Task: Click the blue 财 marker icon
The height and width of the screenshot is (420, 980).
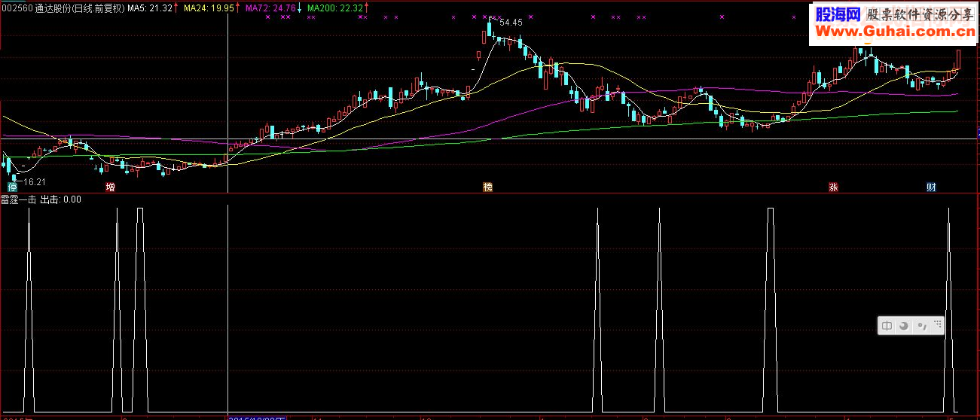Action: point(931,187)
